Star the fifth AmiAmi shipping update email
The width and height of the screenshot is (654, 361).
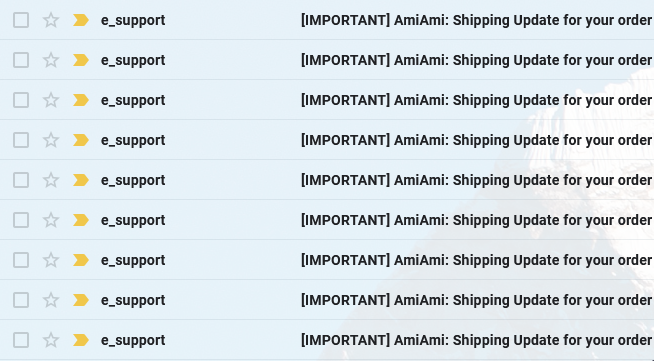click(51, 180)
